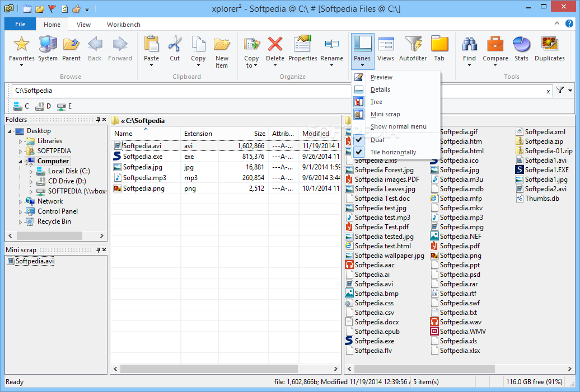The image size is (580, 392).
Task: Switch to the Workbench tab
Action: coord(124,25)
